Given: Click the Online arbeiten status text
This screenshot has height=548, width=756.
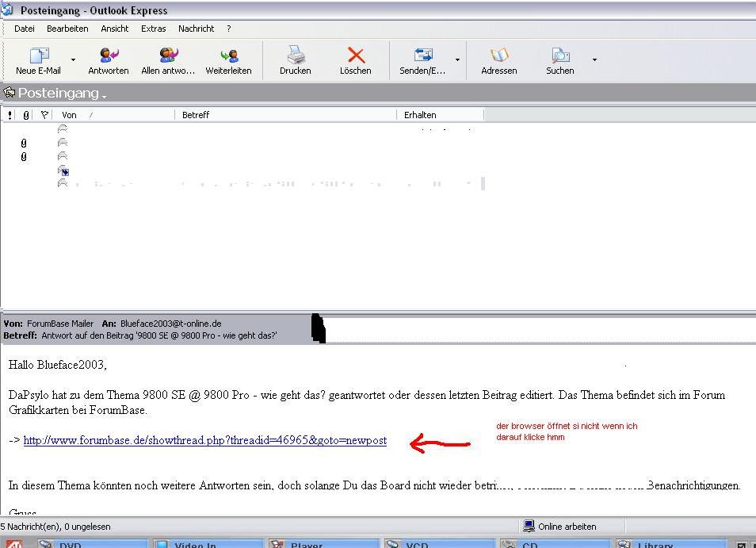Looking at the screenshot, I should [567, 527].
